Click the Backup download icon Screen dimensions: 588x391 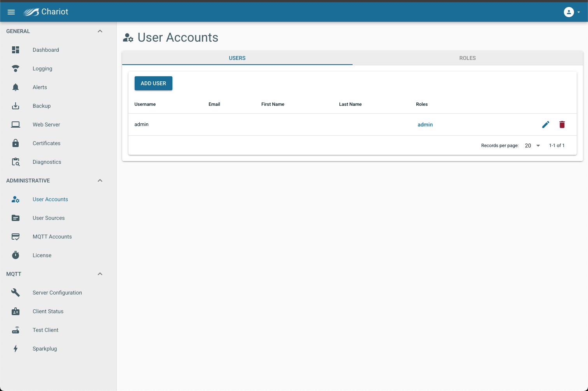16,106
